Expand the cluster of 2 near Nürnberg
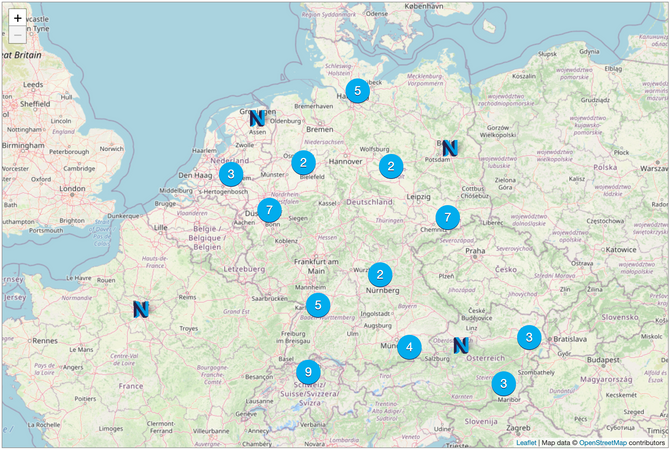Screen dimensions: 670x450 tap(380, 274)
